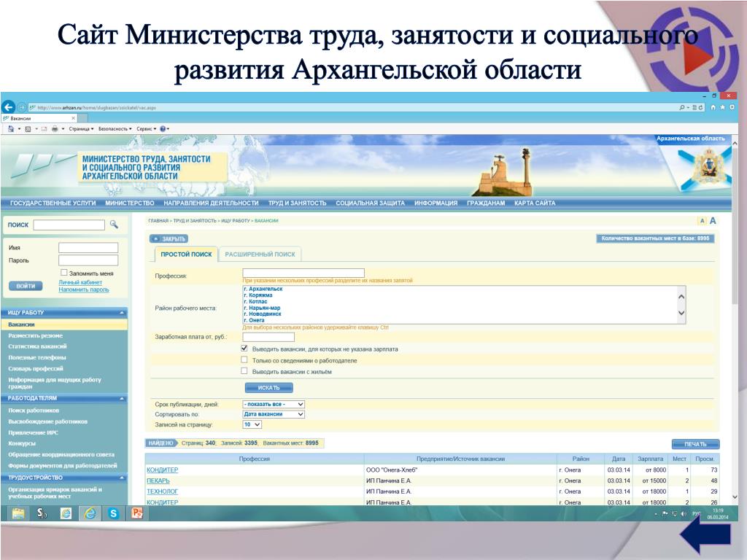Open Статистика вакансий in the sidebar
This screenshot has width=747, height=560.
pos(37,346)
